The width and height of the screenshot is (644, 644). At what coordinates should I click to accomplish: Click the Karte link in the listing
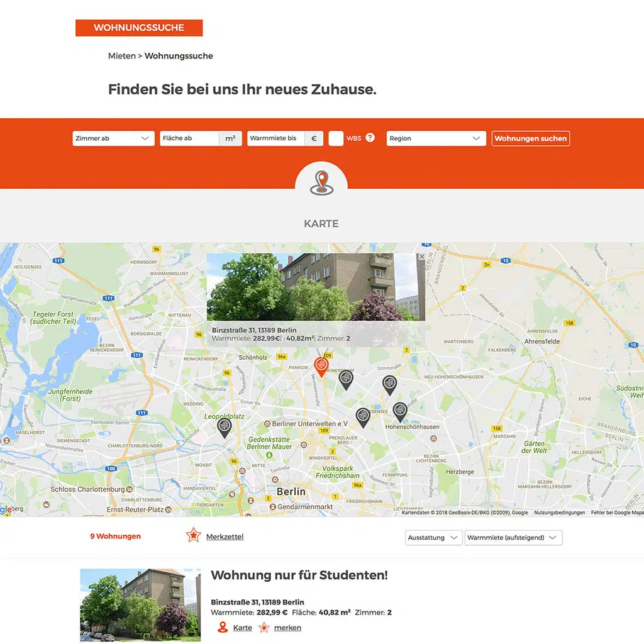(242, 628)
